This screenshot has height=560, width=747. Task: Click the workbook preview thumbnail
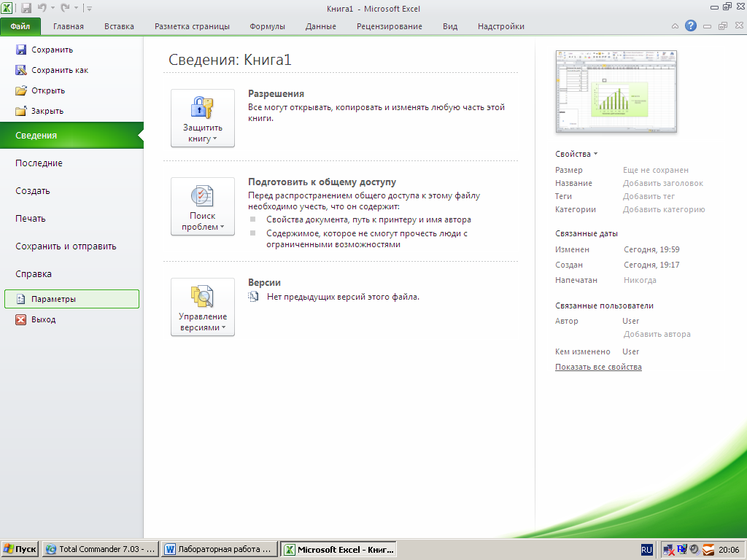coord(616,91)
